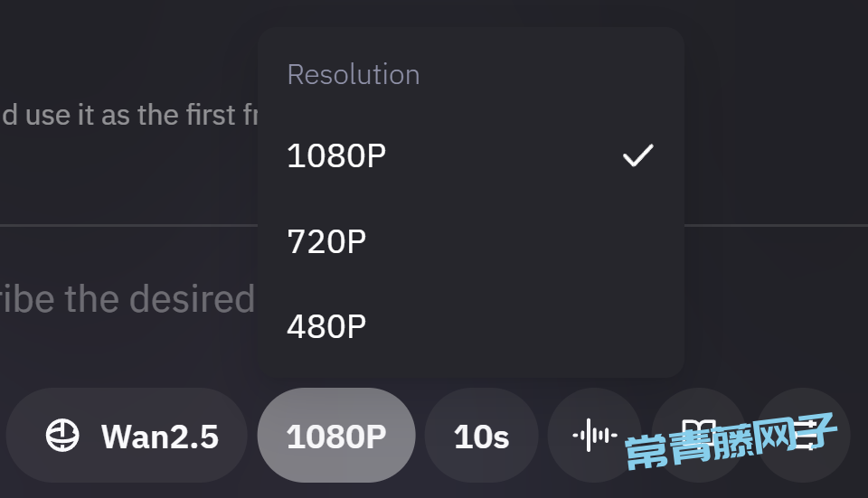868x498 pixels.
Task: Pick the 480P resolution option
Action: point(326,326)
